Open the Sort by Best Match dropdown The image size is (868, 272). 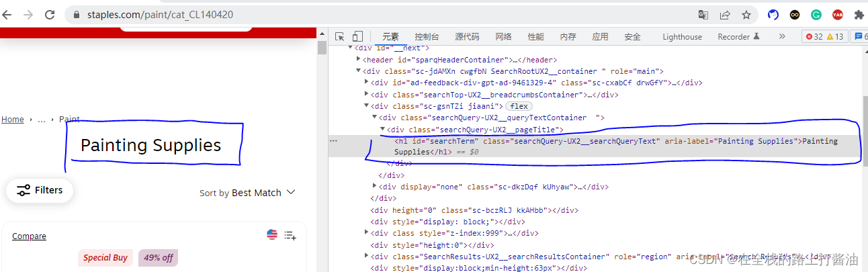(247, 193)
